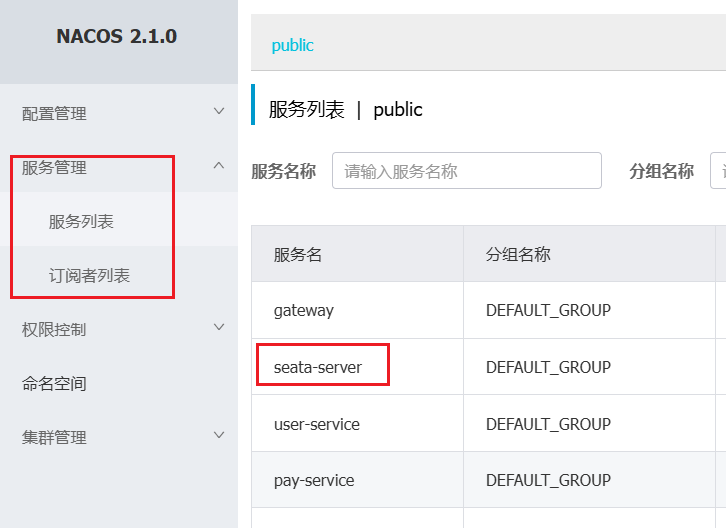Expand the 权限控制 menu chevron
Viewport: 726px width, 528px height.
[219, 327]
